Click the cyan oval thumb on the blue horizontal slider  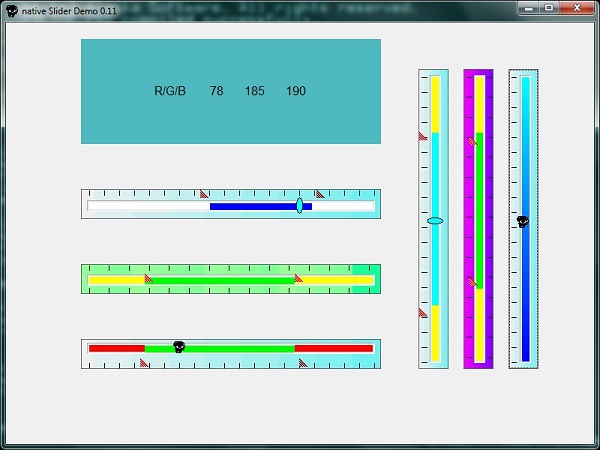tap(299, 205)
